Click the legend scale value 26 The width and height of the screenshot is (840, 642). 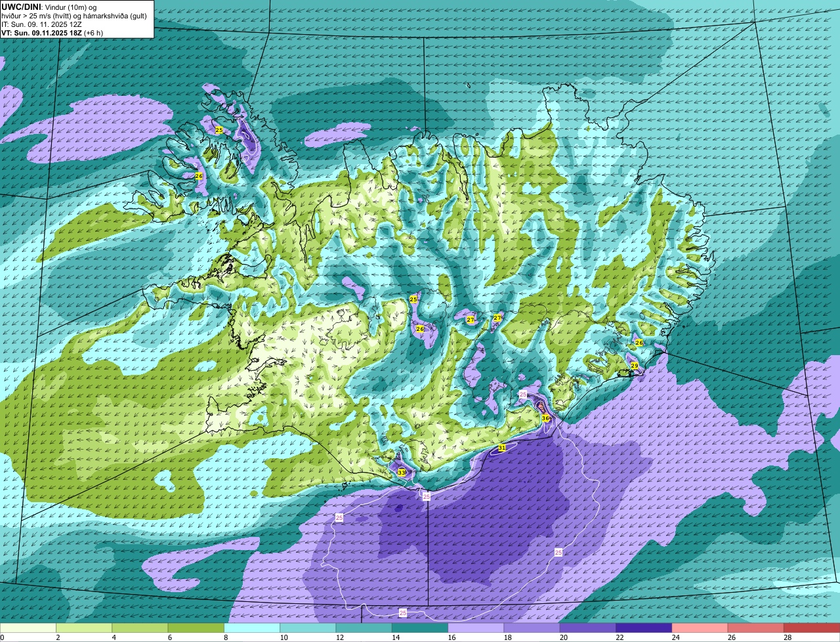732,637
